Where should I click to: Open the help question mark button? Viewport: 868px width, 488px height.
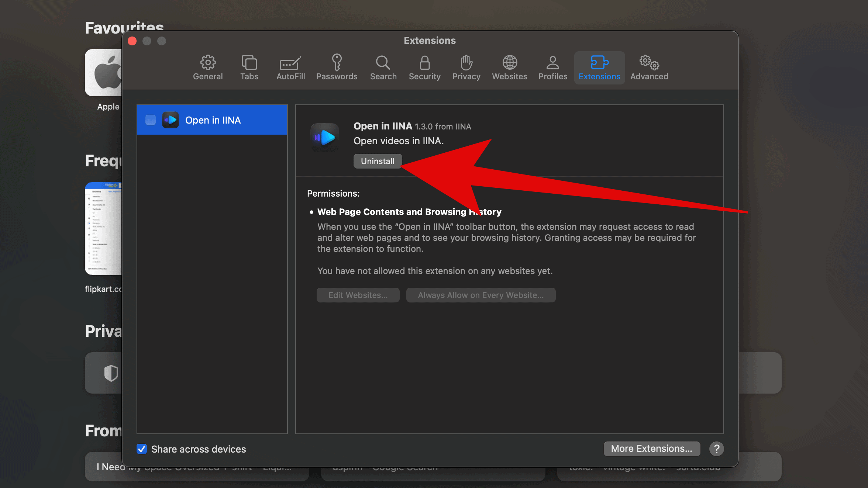716,449
